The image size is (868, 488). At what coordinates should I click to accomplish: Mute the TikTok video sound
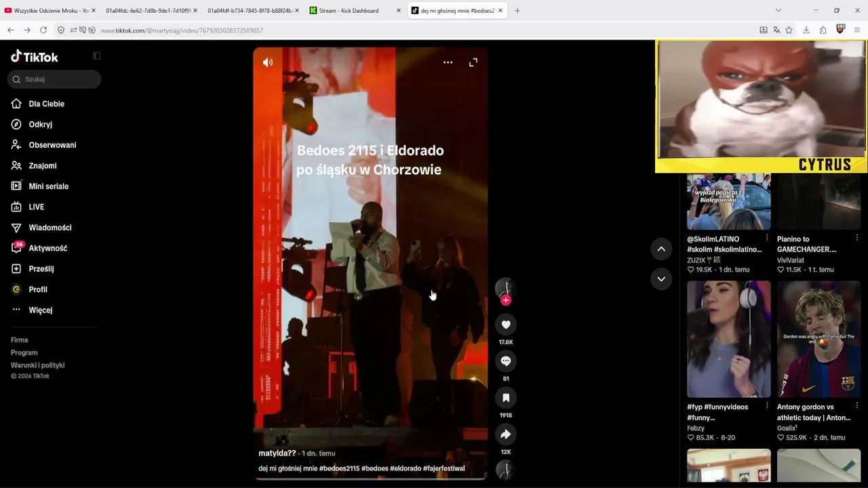point(268,62)
